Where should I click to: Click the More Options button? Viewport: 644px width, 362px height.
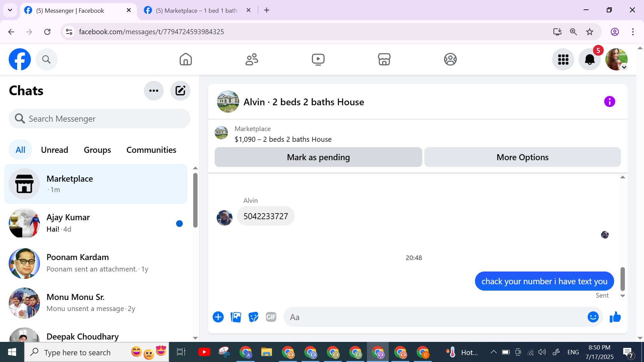pyautogui.click(x=523, y=157)
